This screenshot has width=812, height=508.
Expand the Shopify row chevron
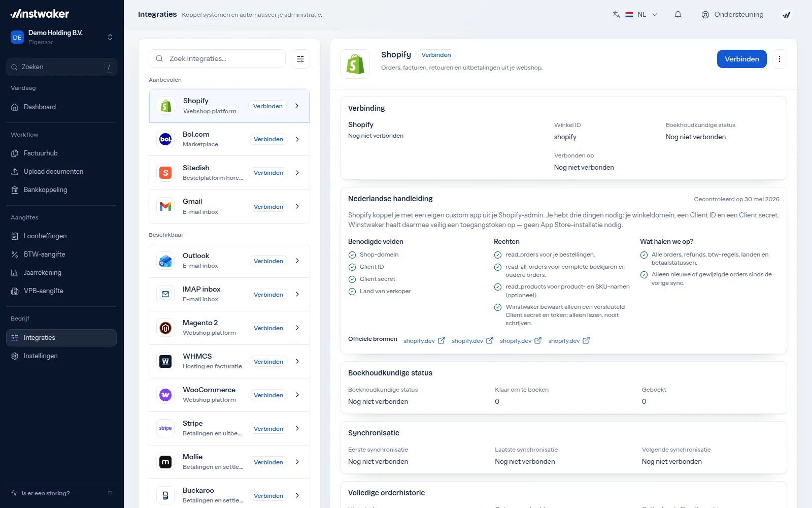click(x=297, y=106)
